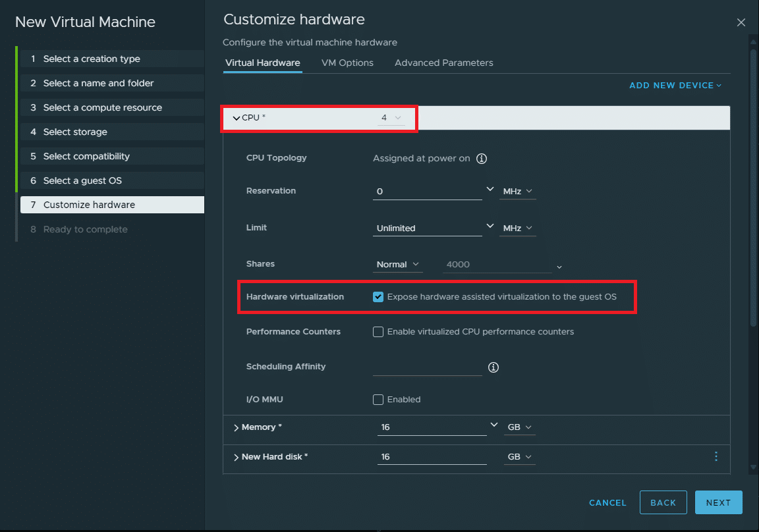
Task: Click the Scheduling Affinity input field
Action: [x=428, y=367]
